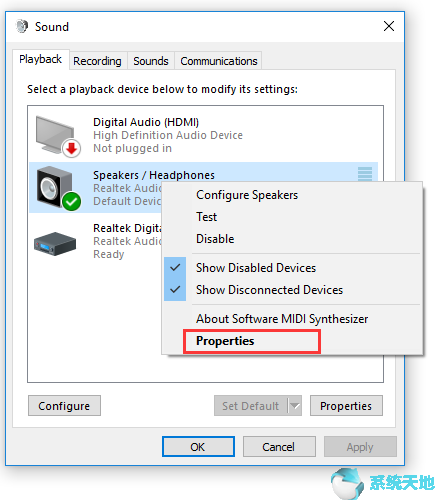Click the Sound window title speaker icon

pyautogui.click(x=22, y=26)
